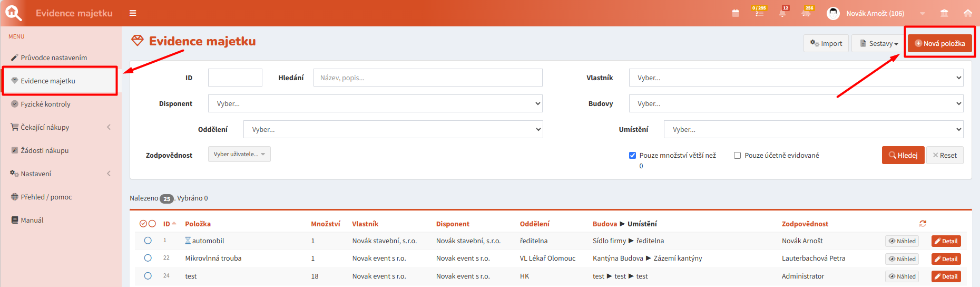Open the Budovy dropdown
Image resolution: width=980 pixels, height=287 pixels.
[796, 103]
